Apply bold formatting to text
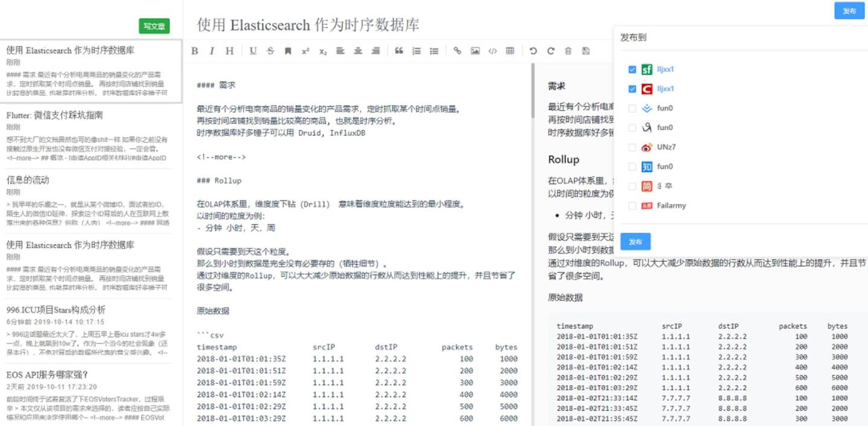The width and height of the screenshot is (868, 426). (x=194, y=51)
